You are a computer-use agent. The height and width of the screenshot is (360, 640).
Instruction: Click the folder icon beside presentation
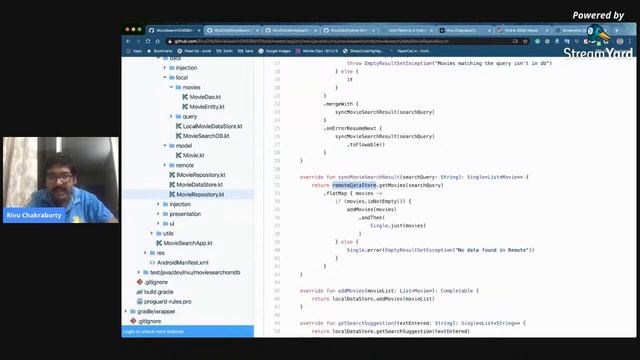(x=165, y=214)
